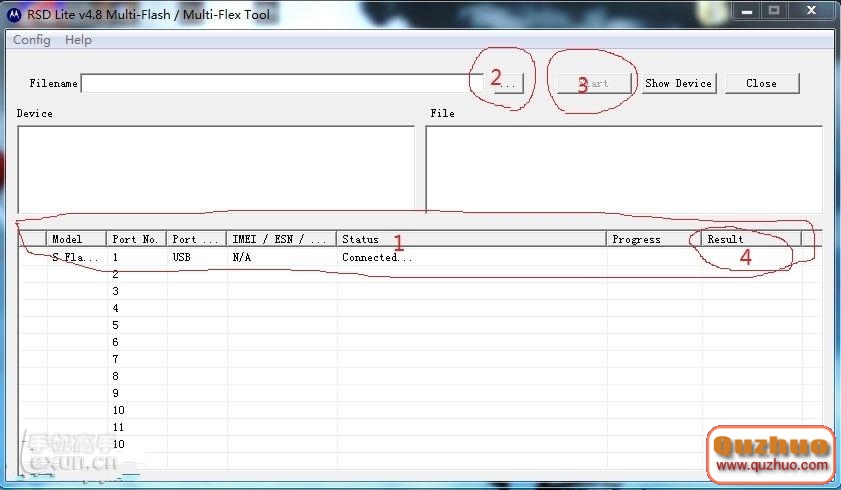
Task: Click the Start button
Action: pyautogui.click(x=594, y=84)
